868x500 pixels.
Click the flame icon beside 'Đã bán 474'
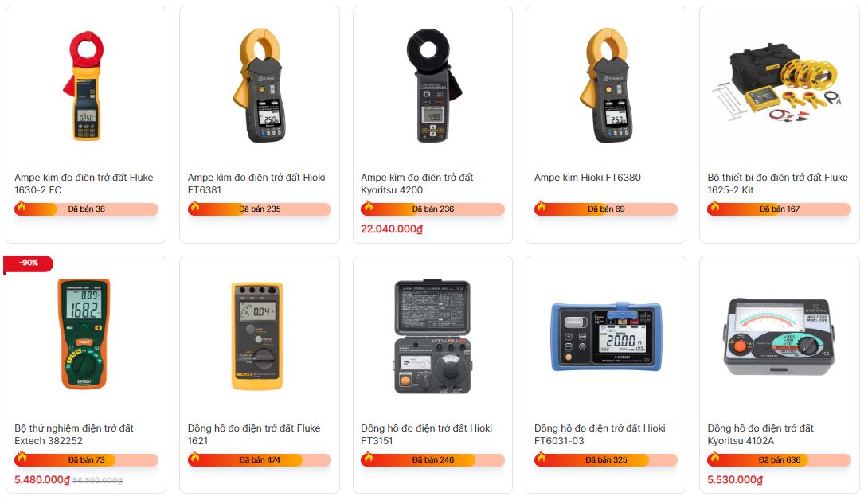pos(194,458)
